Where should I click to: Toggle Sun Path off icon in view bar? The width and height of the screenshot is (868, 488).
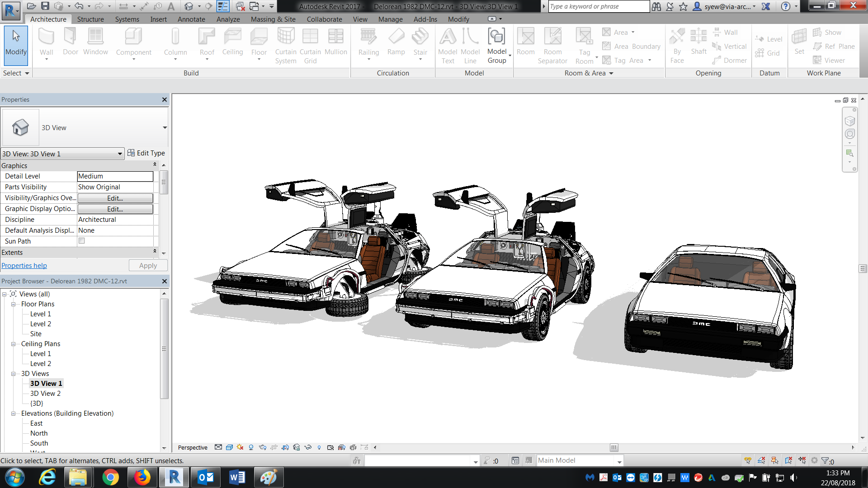[x=240, y=447]
